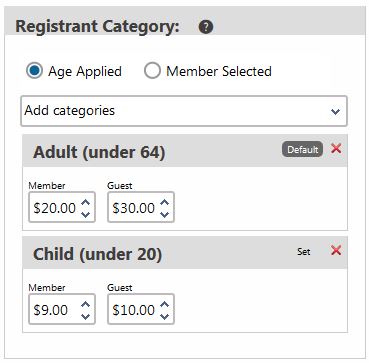
Task: Click the Adult Guest $30.00 price field
Action: 141,207
